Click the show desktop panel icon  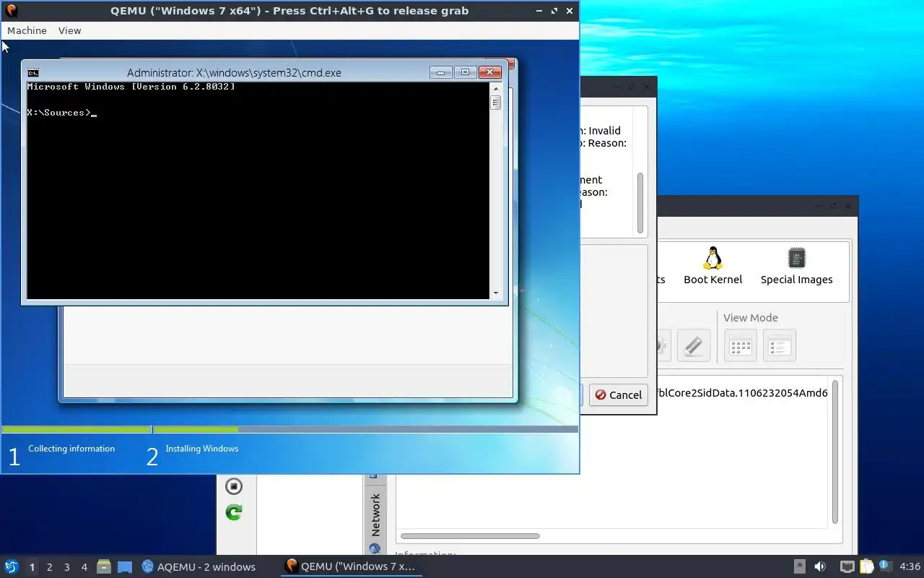[125, 567]
